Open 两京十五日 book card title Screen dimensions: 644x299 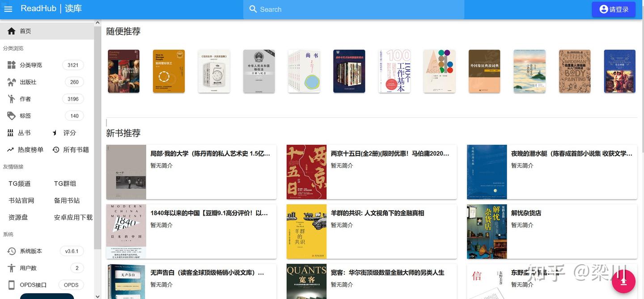pos(390,153)
